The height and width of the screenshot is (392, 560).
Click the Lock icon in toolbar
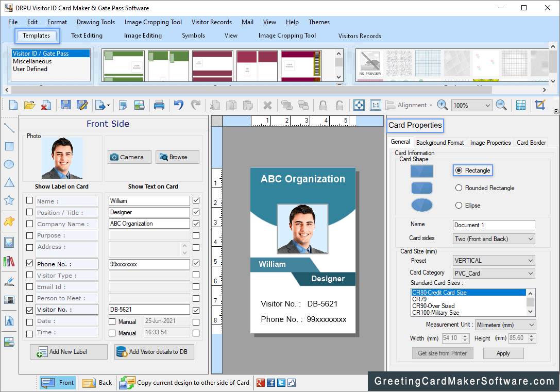coord(323,105)
